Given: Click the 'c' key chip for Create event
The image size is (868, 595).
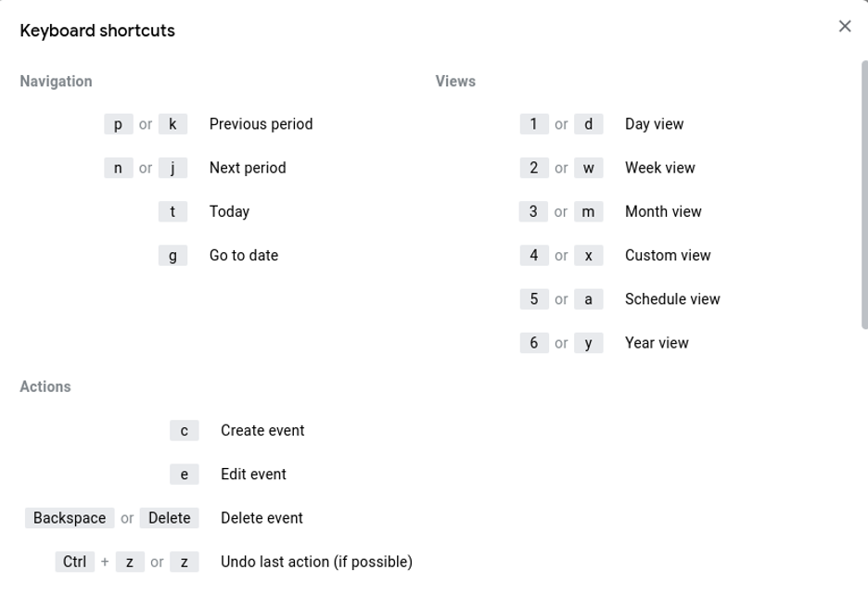Looking at the screenshot, I should [185, 431].
